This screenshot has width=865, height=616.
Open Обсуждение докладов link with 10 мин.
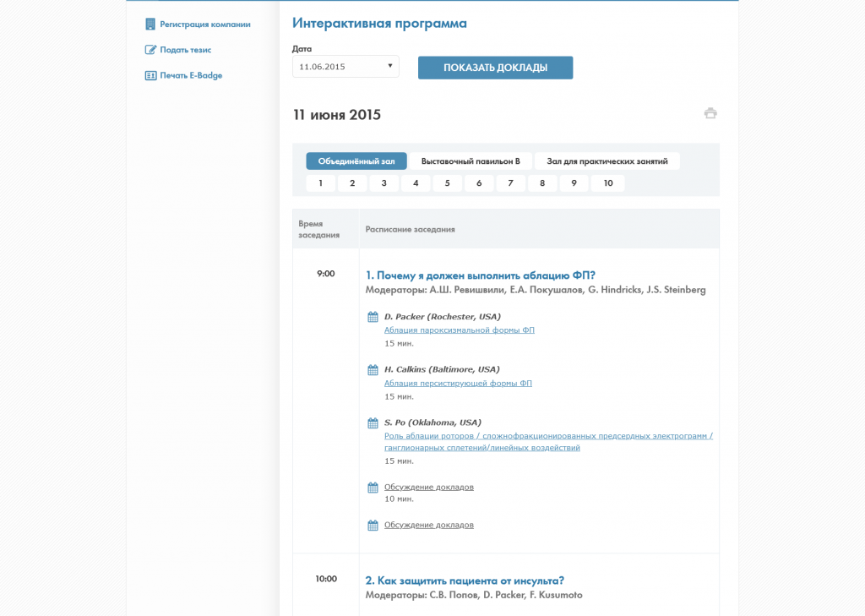pyautogui.click(x=428, y=487)
